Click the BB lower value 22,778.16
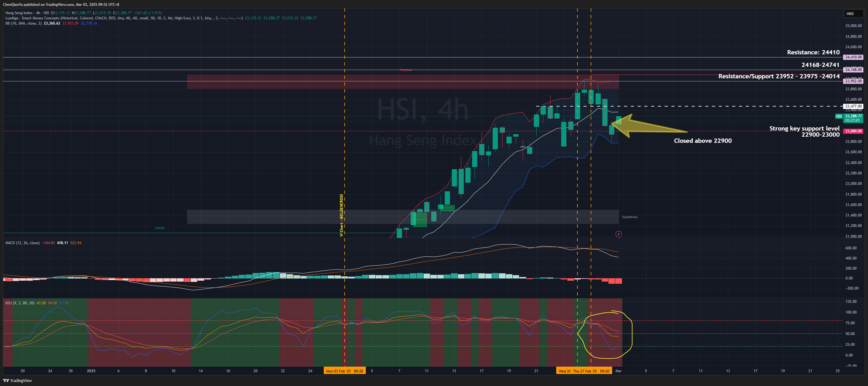The image size is (868, 386). pyautogui.click(x=89, y=23)
